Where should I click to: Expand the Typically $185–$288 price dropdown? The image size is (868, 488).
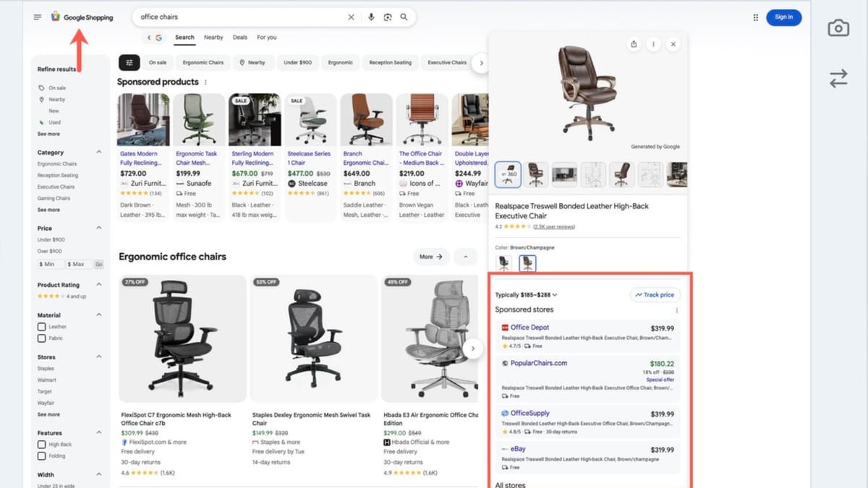tap(553, 295)
